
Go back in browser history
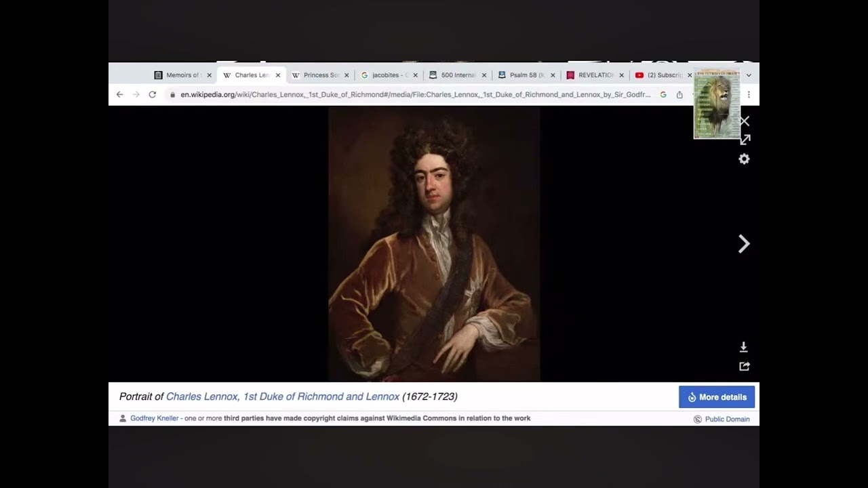(x=120, y=95)
